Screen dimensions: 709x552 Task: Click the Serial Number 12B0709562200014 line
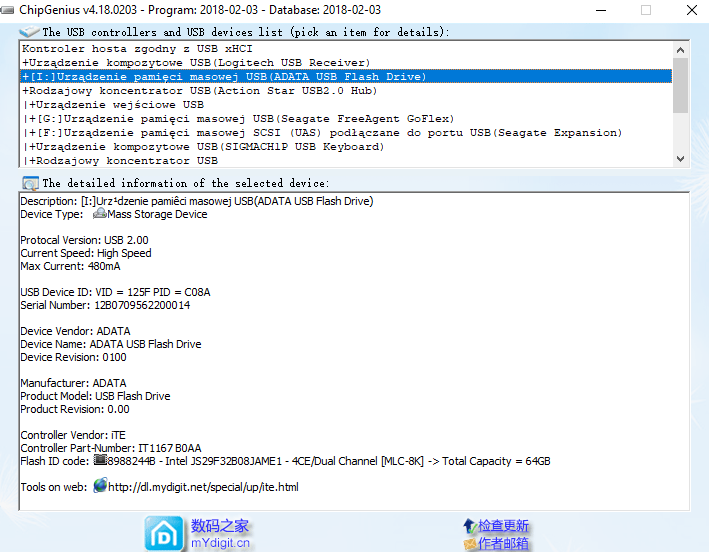[105, 305]
